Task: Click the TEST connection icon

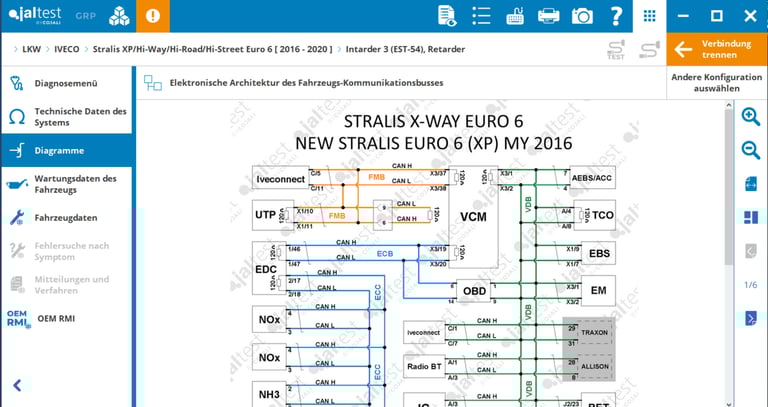Action: coord(616,49)
